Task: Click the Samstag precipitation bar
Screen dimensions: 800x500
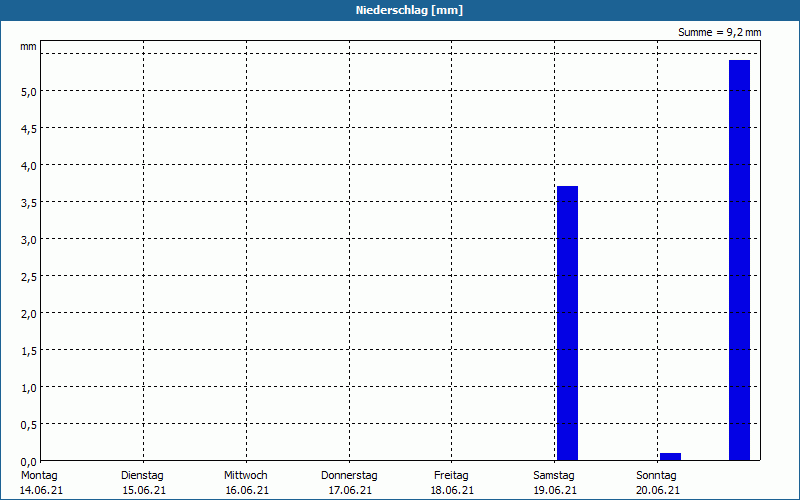Action: coord(567,323)
